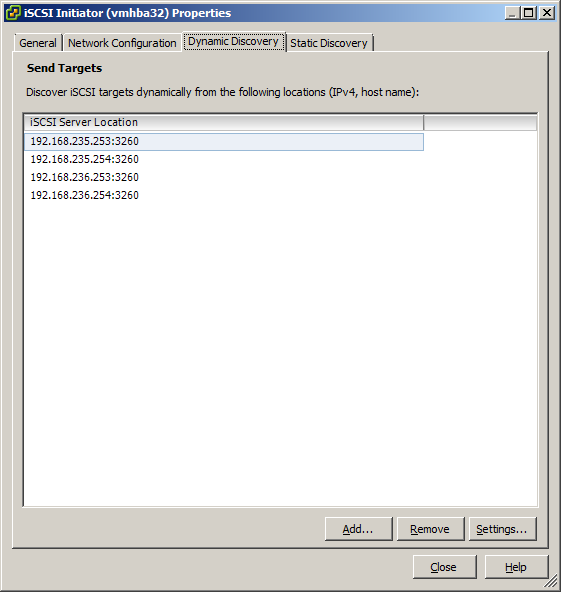Open Settings... for the send target
561x592 pixels.
coord(502,529)
